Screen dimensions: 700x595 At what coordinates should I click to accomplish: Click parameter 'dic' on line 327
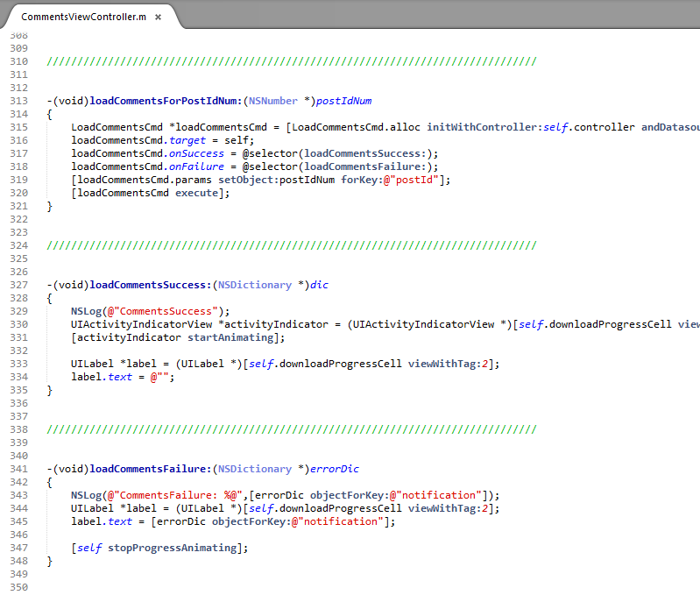(x=319, y=285)
